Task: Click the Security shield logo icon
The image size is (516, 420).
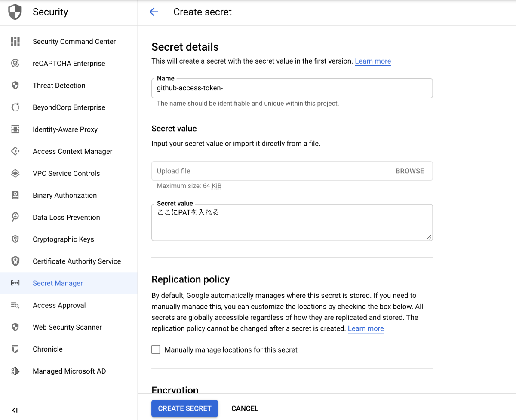Action: coord(15,12)
